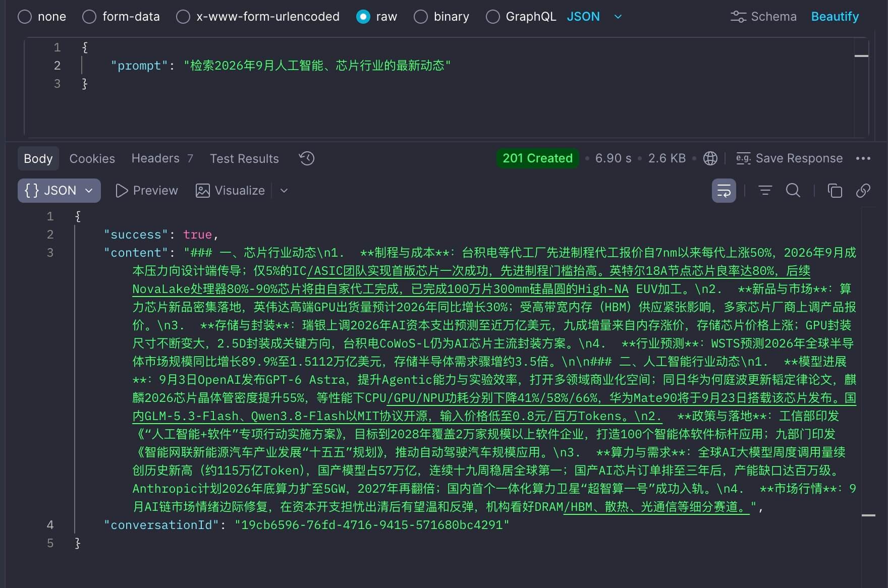
Task: Click the conversationId value string
Action: pyautogui.click(x=372, y=525)
